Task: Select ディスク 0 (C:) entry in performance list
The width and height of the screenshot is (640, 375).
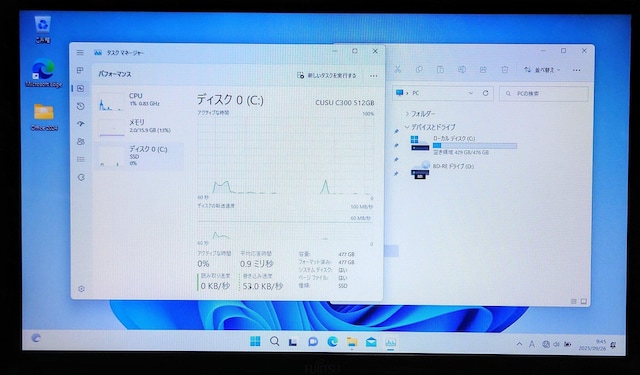Action: (x=139, y=156)
